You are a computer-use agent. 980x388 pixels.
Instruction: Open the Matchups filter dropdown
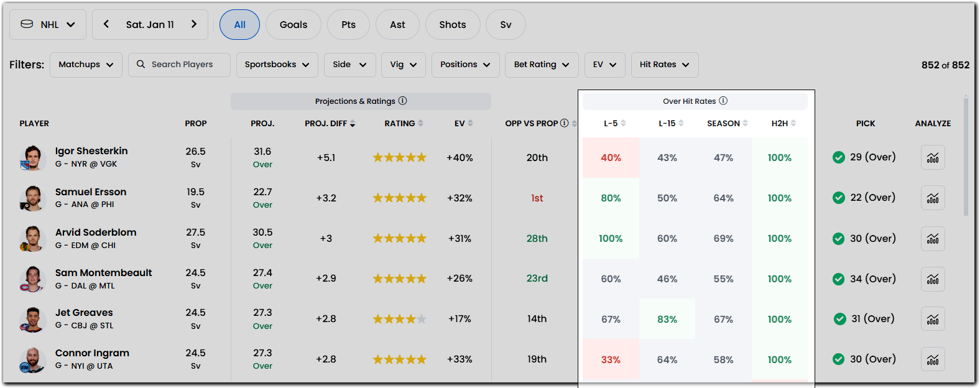pos(86,65)
